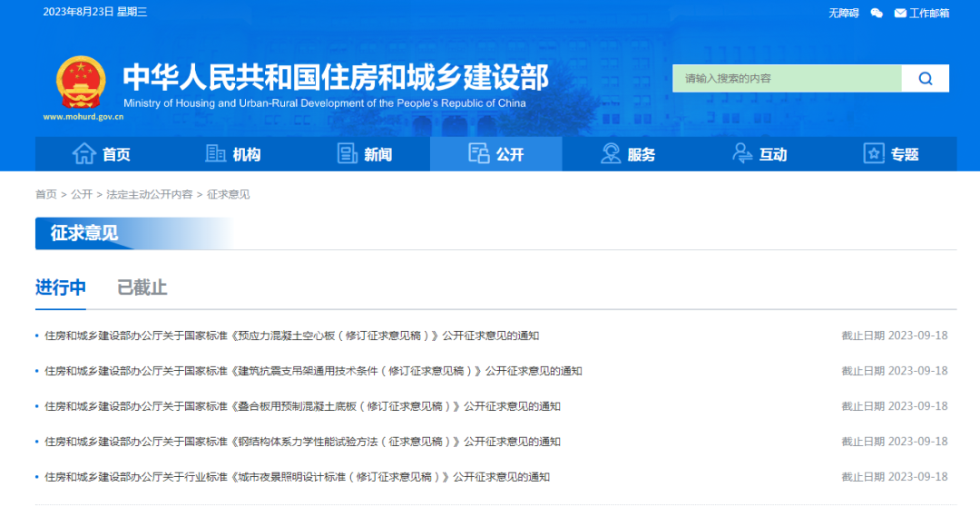Click the national emblem logo
The image size is (980, 506).
coord(80,82)
